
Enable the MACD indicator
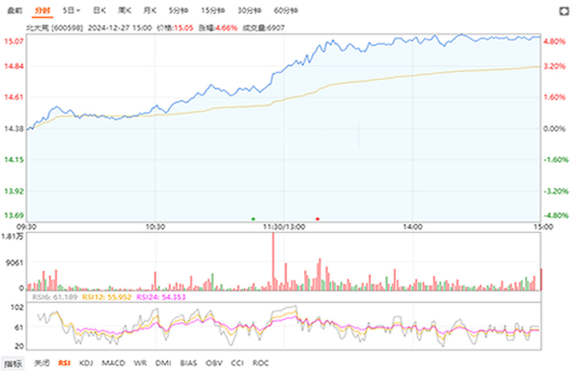point(112,363)
